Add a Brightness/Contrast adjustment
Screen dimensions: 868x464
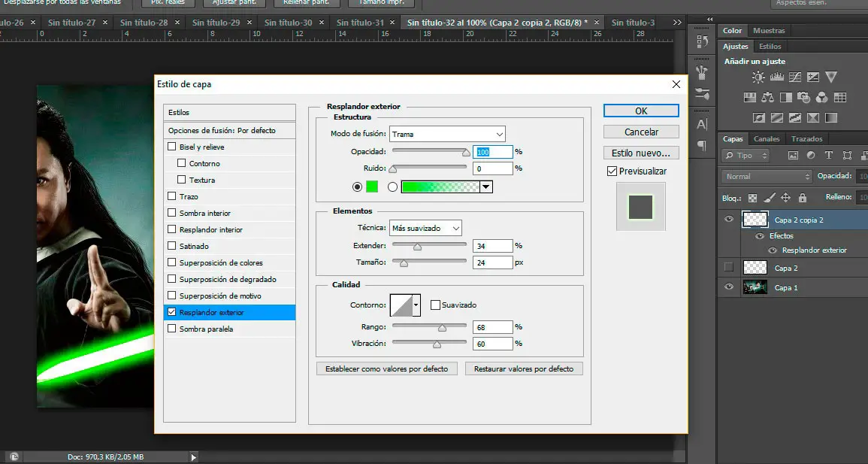[x=758, y=77]
